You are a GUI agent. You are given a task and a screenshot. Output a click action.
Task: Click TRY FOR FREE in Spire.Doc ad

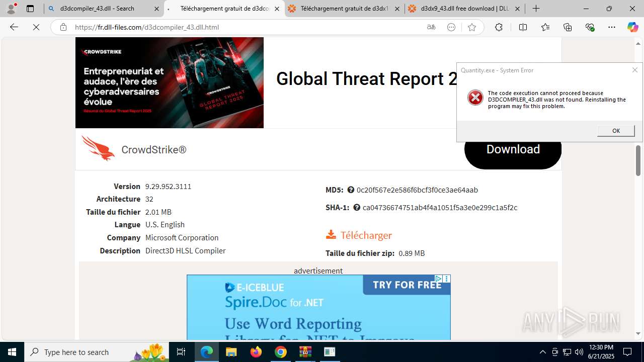click(407, 285)
